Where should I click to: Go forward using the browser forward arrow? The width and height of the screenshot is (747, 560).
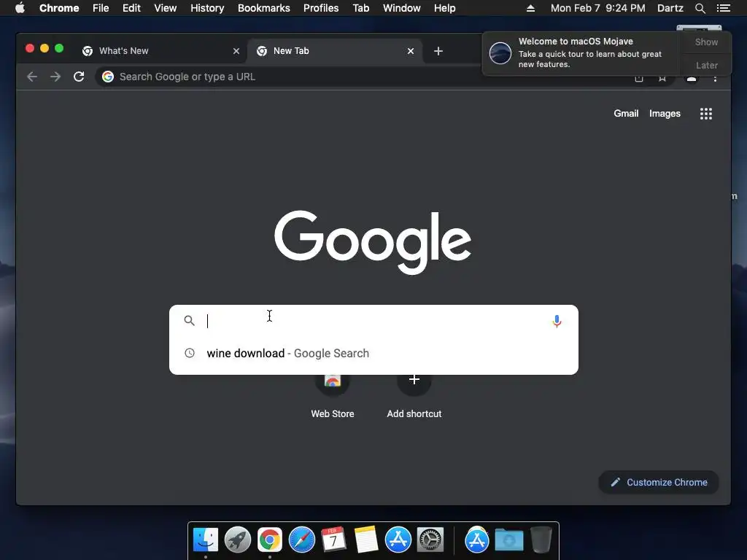55,77
